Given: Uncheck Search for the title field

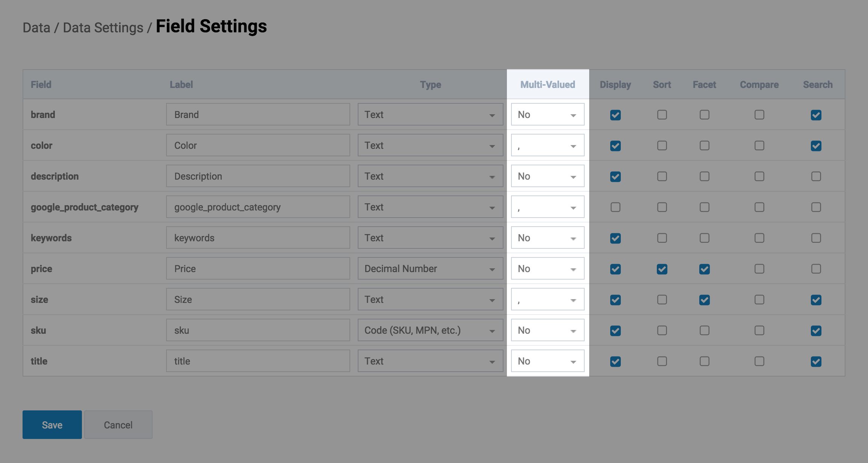Looking at the screenshot, I should (x=816, y=361).
